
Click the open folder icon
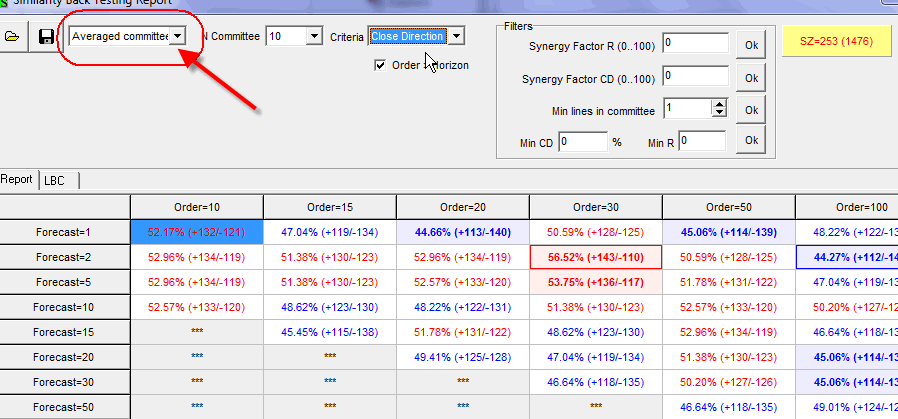coord(13,37)
